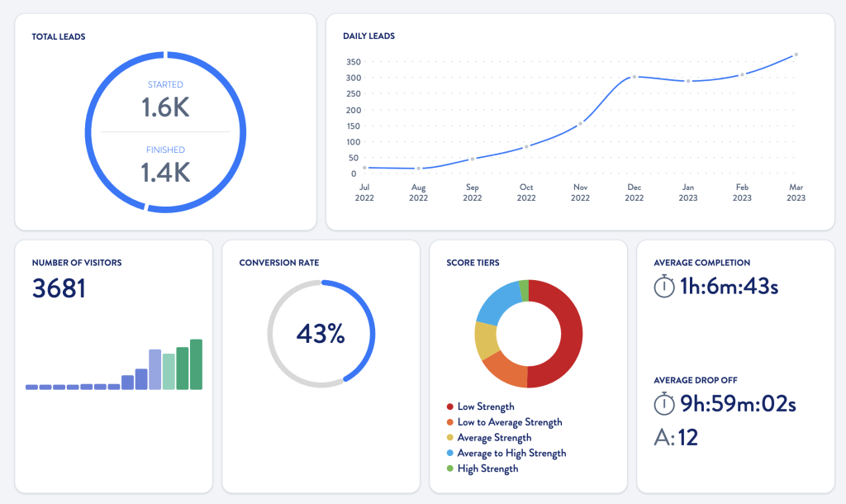Click the Mar 2023 data point on Daily Leads line
846x504 pixels.
(796, 55)
